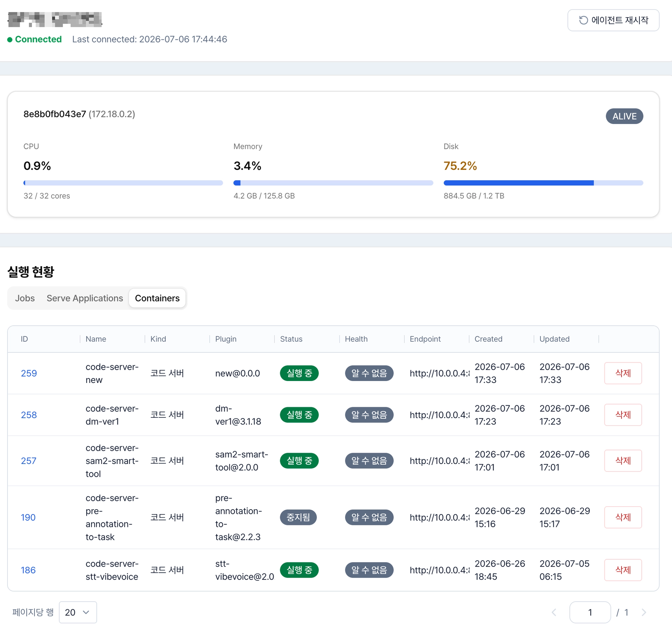Click the restart arrow icon in 에이전트 재시작
The image size is (672, 641).
click(x=583, y=20)
